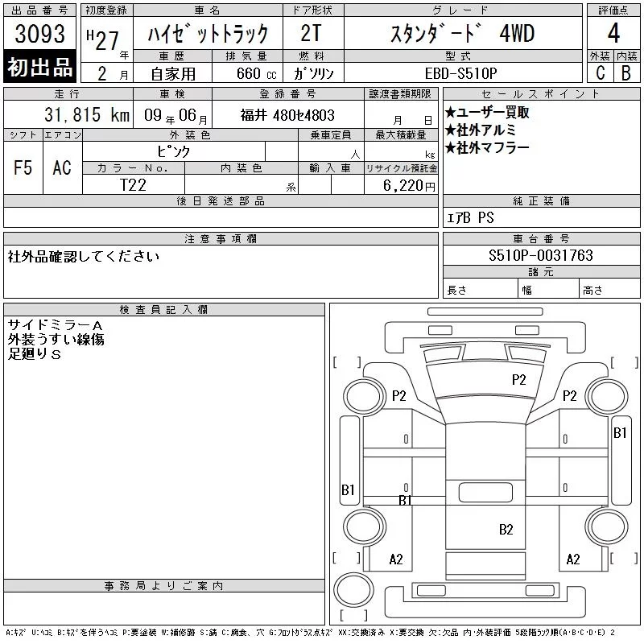Click B1 mark on left side sill

click(349, 490)
